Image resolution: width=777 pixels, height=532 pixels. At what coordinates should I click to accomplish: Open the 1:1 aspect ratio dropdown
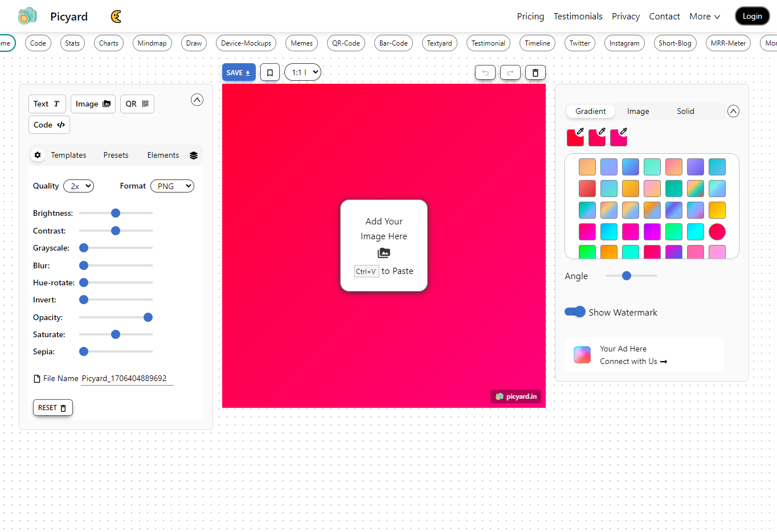pos(302,72)
